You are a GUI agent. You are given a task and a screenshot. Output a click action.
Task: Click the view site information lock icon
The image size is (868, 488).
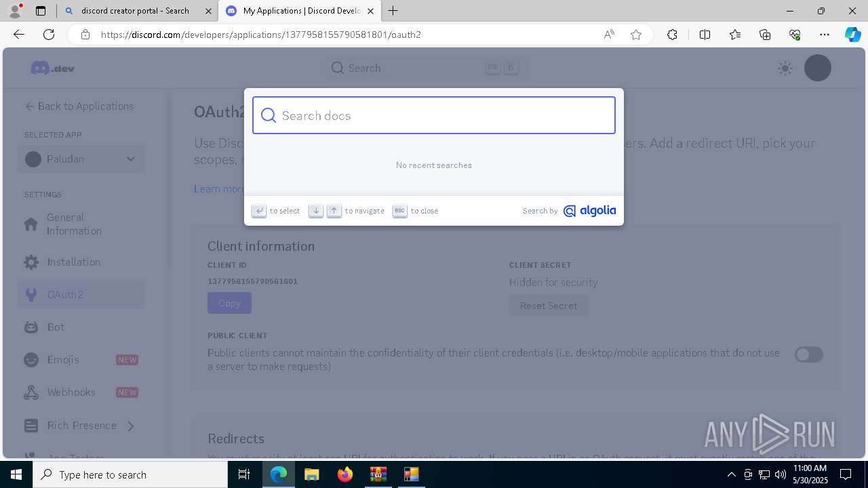[x=85, y=35]
